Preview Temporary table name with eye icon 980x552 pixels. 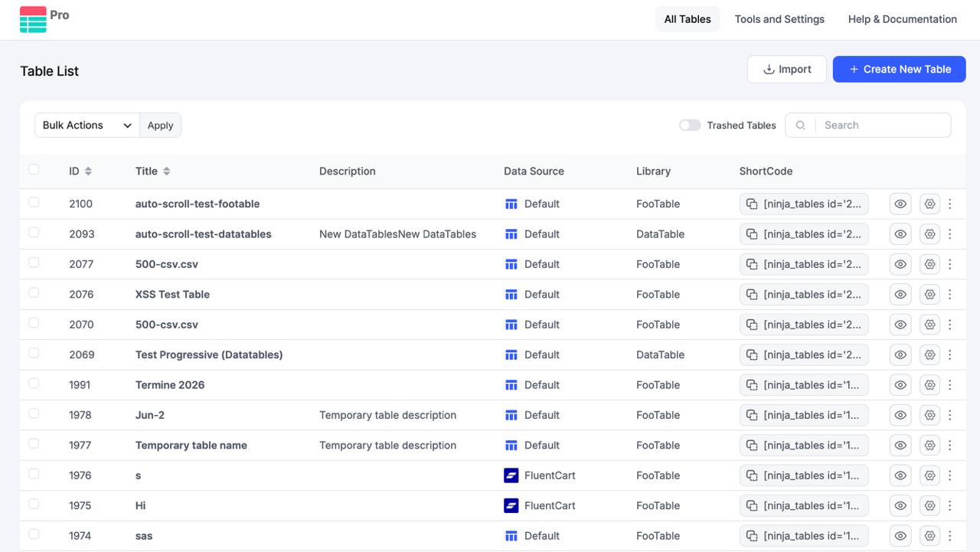900,445
